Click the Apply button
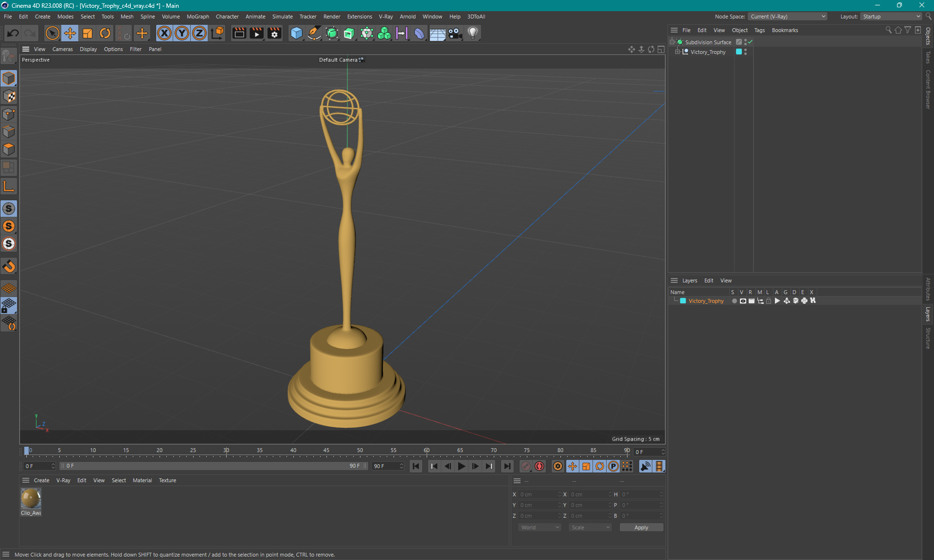Image resolution: width=934 pixels, height=560 pixels. pos(641,527)
